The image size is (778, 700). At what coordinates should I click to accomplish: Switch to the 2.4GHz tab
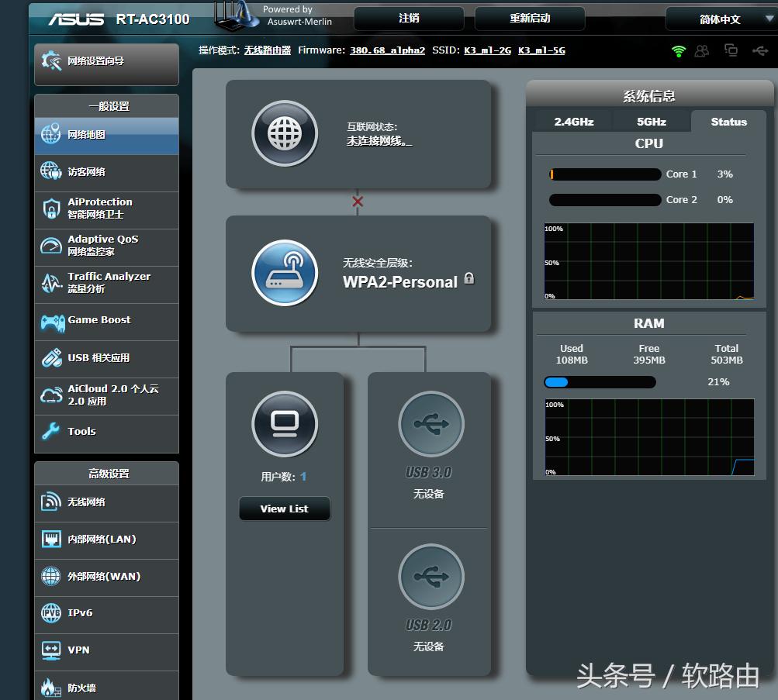pyautogui.click(x=573, y=122)
